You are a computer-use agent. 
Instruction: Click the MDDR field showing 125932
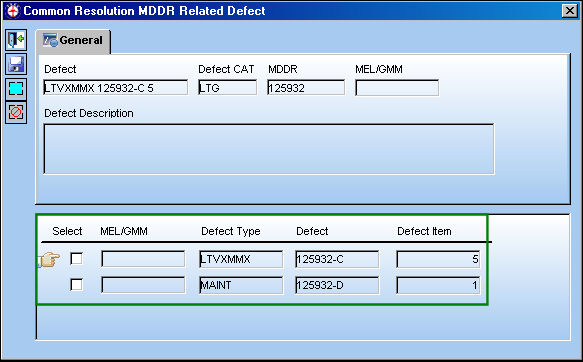(306, 88)
